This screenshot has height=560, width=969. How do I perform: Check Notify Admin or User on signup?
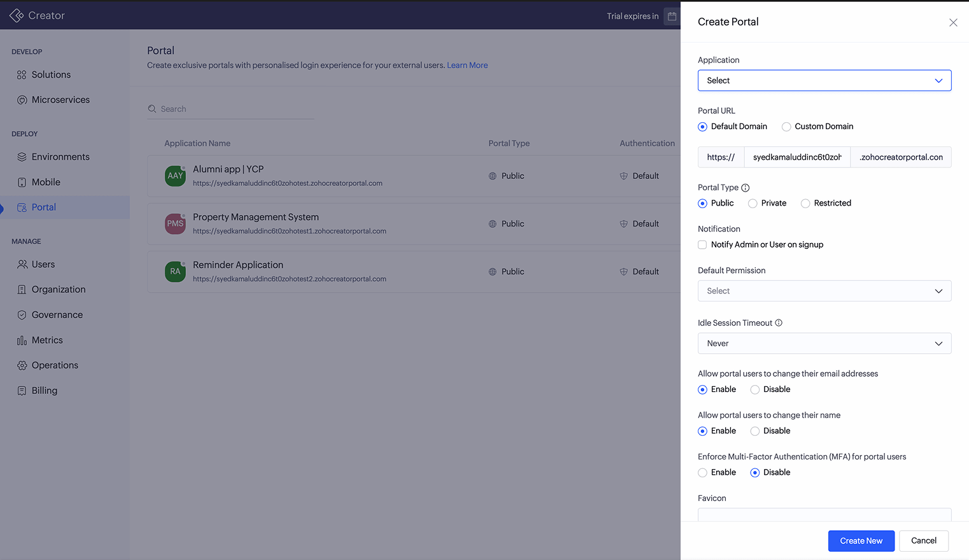pyautogui.click(x=702, y=245)
